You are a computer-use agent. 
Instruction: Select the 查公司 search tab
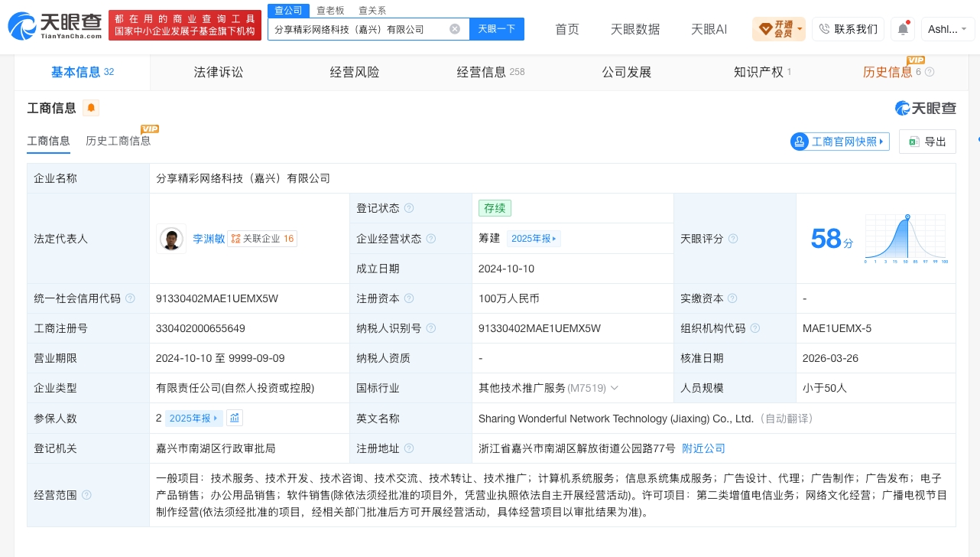tap(288, 10)
